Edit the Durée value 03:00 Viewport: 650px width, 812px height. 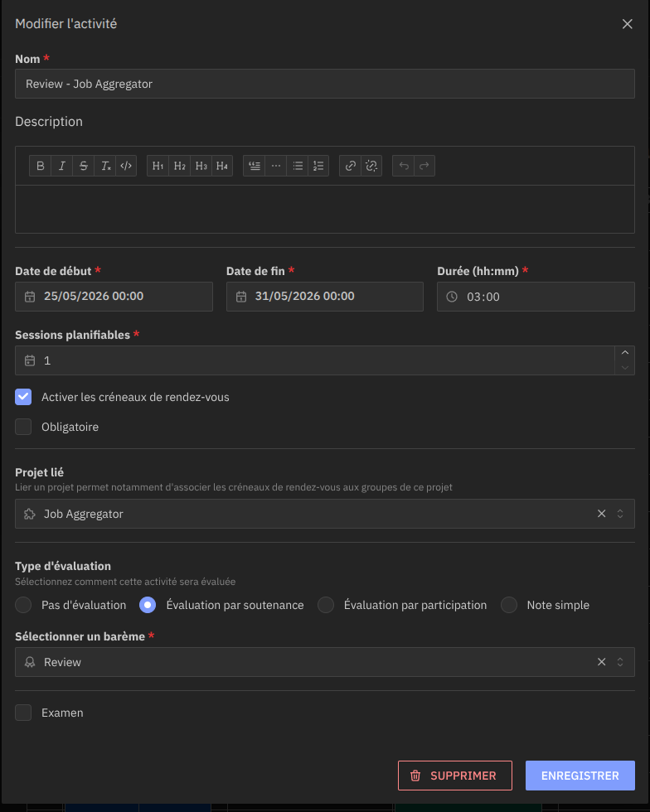click(x=536, y=297)
